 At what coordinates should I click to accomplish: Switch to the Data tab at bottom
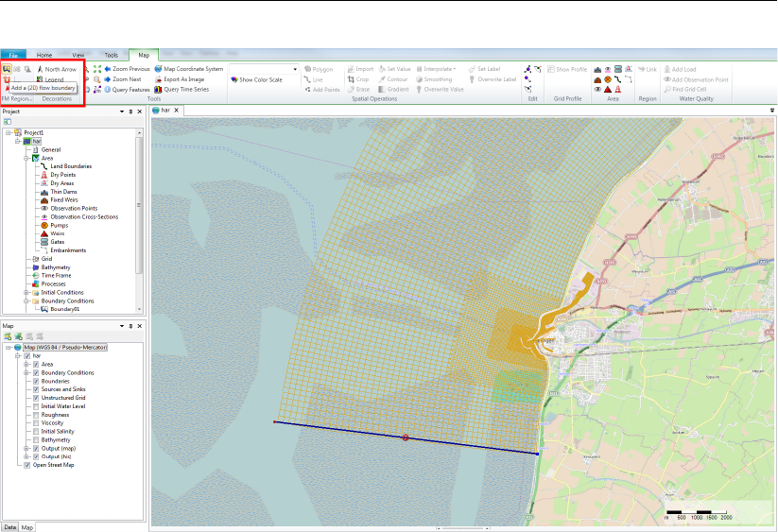point(9,526)
